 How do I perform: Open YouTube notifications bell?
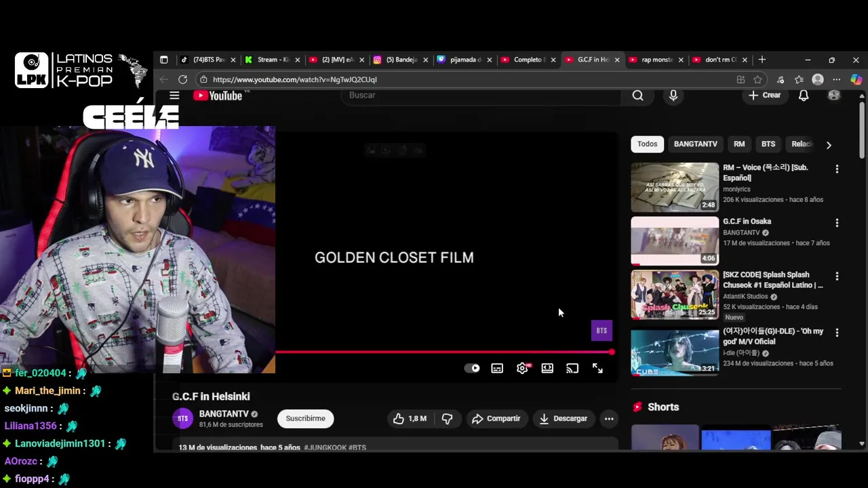[x=804, y=96]
